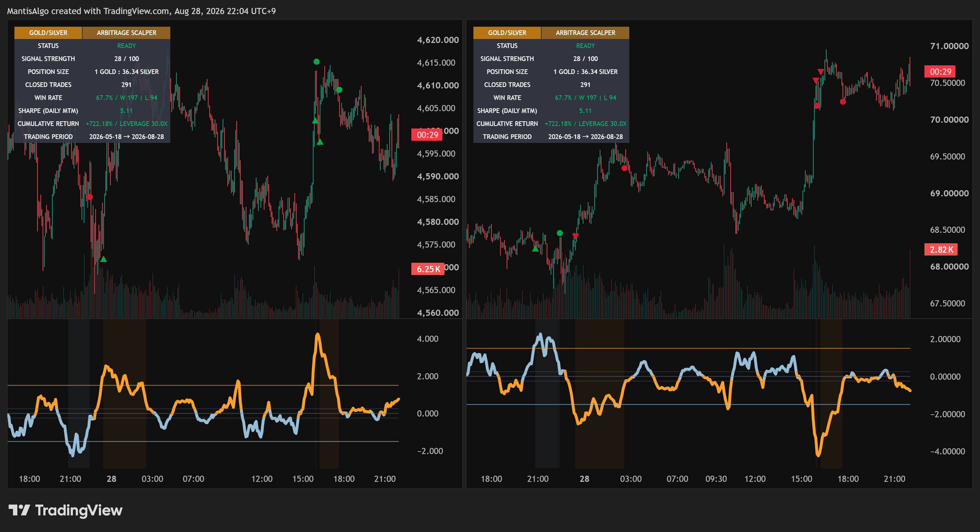
Task: Click the MantisAlgo created with TradingView.com header text
Action: (x=141, y=11)
